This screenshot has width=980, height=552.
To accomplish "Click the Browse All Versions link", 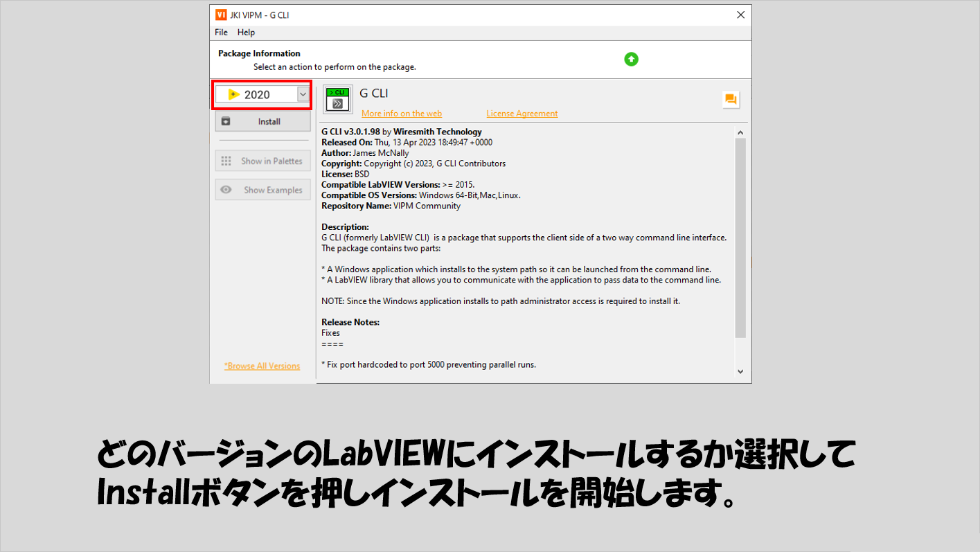I will pos(262,366).
